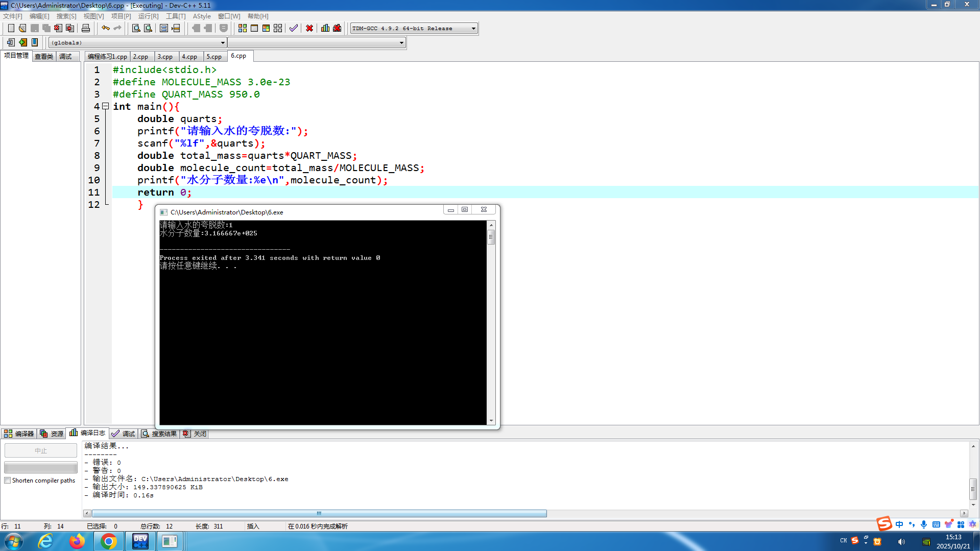Click the Syntax Check checkmark icon
The image size is (980, 551).
tap(294, 28)
